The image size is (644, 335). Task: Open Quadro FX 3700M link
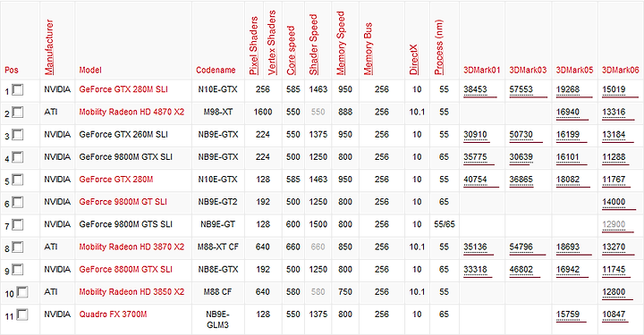113,314
